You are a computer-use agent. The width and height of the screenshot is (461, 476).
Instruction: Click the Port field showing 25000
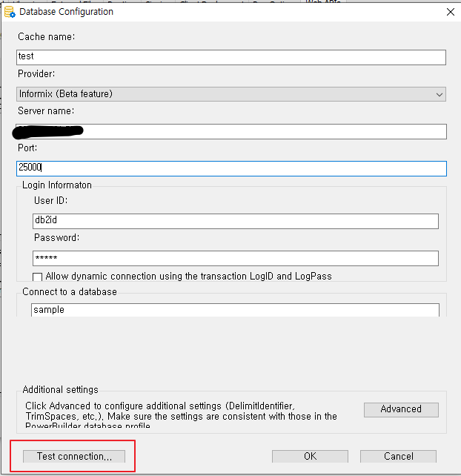click(x=230, y=168)
